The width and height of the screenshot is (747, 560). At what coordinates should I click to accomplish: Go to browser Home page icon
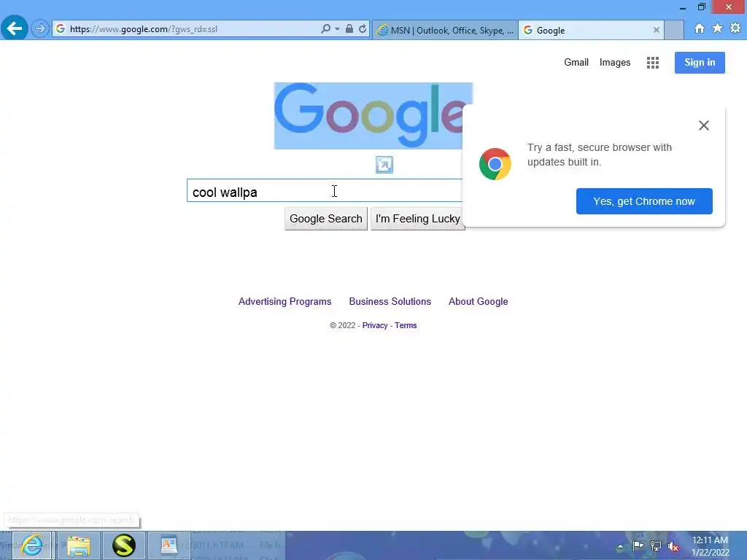[x=700, y=28]
